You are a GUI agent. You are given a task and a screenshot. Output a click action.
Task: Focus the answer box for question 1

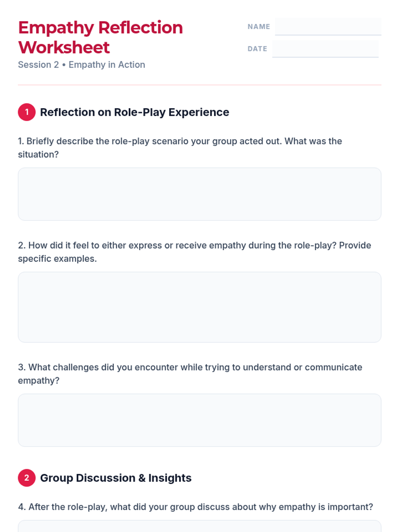pos(199,194)
